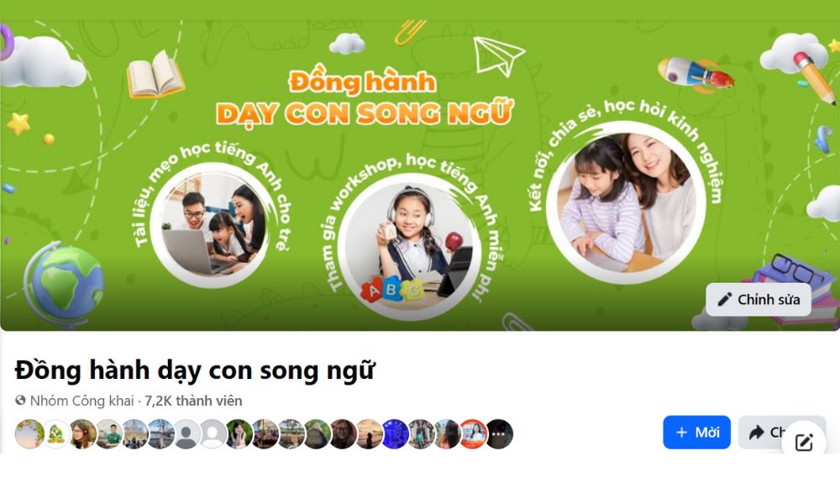Click the Chỉnh sửa cover photo button

point(759,299)
